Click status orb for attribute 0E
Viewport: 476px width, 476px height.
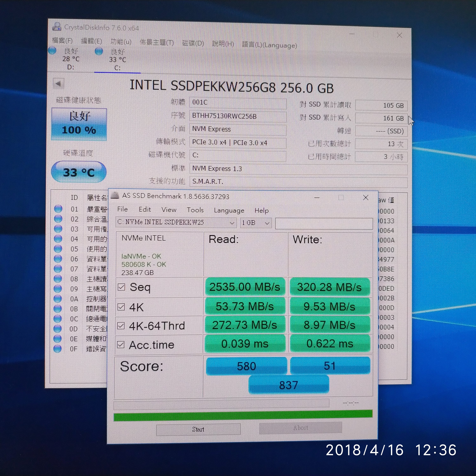57,339
